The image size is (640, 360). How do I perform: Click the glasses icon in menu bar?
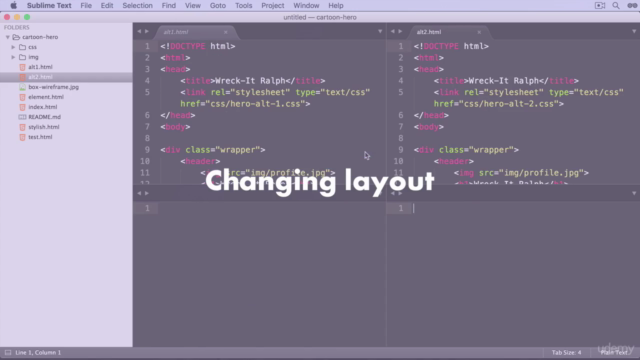click(632, 5)
